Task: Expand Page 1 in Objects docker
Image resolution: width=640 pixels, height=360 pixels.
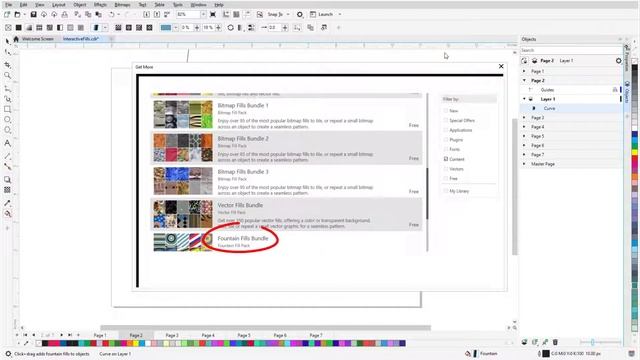Action: (524, 71)
